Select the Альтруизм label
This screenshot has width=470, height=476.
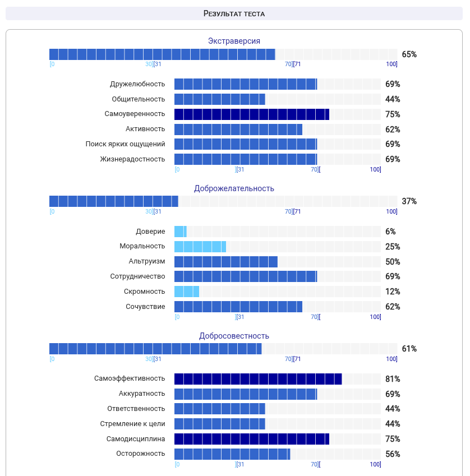146,261
